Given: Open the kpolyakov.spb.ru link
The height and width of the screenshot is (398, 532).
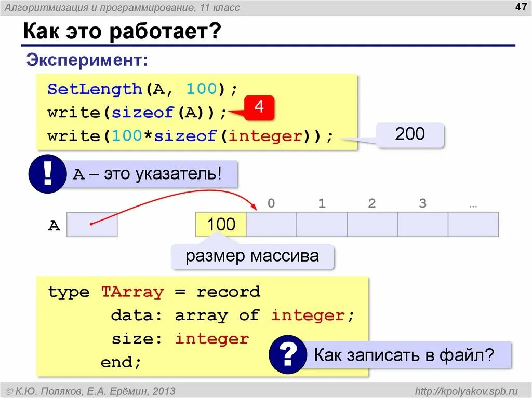Looking at the screenshot, I should (x=467, y=391).
